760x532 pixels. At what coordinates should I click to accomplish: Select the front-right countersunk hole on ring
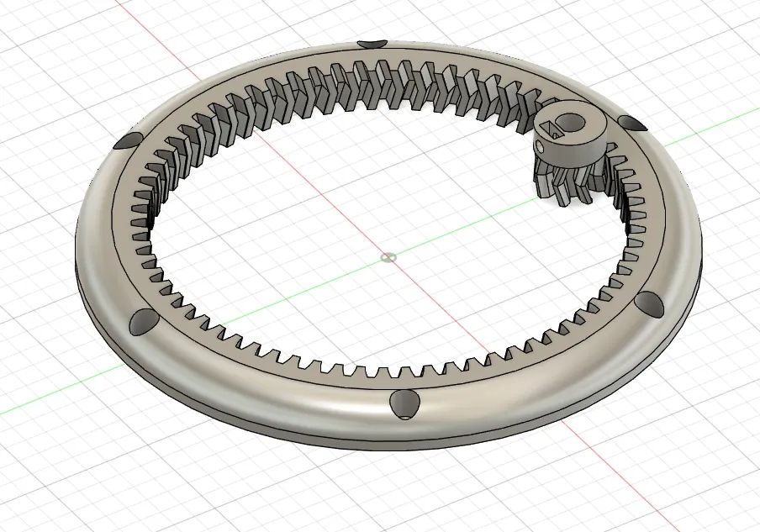click(x=649, y=304)
